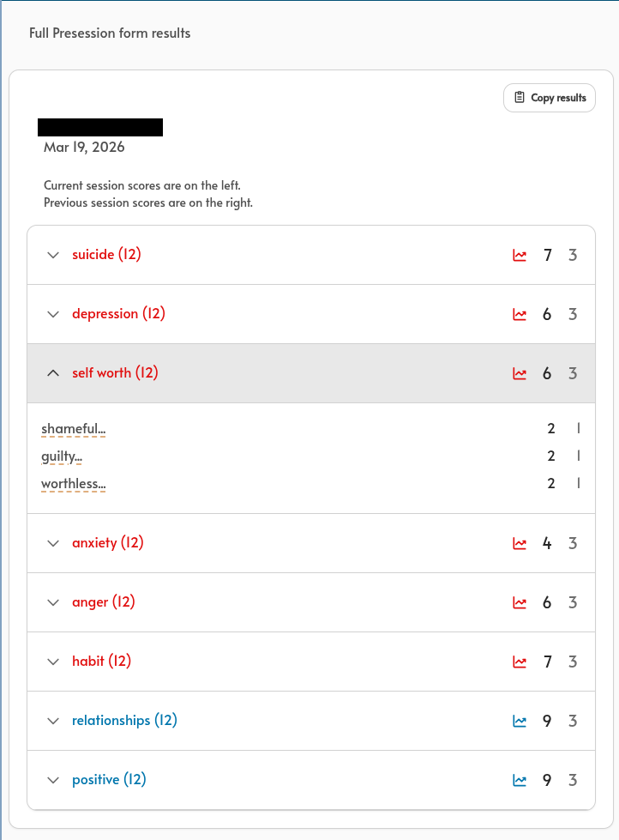Select the positive (12) row title
This screenshot has height=840, width=619.
[109, 779]
